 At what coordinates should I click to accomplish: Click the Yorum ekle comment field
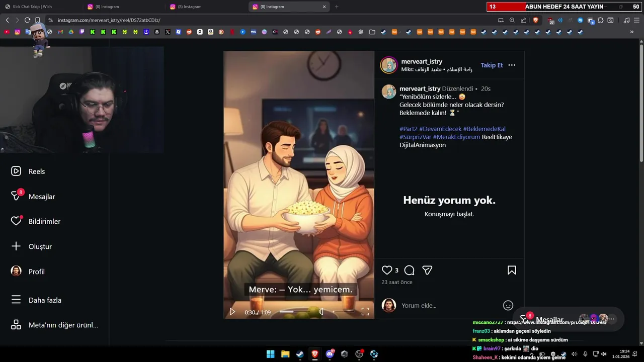click(450, 305)
